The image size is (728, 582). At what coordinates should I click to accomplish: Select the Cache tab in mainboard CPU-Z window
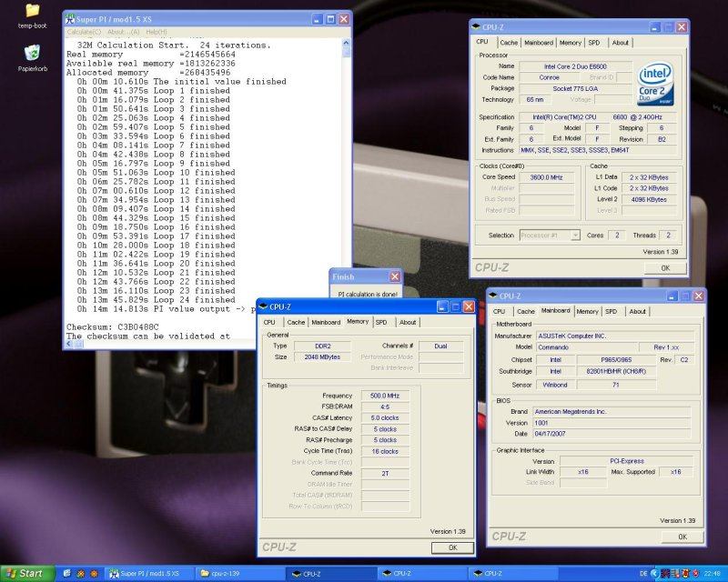click(x=526, y=311)
